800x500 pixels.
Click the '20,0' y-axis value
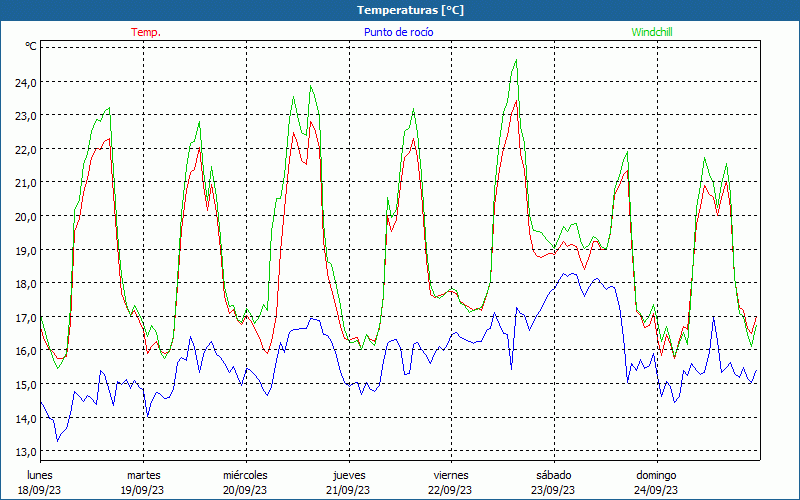point(26,216)
